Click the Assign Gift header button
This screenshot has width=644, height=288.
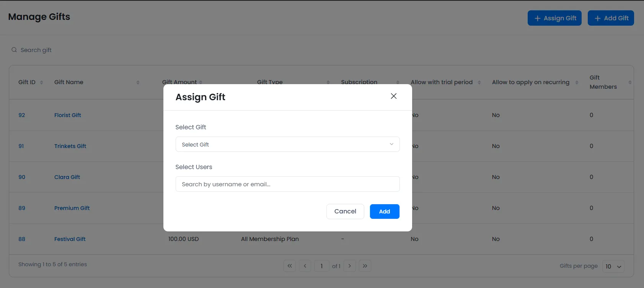pos(554,18)
